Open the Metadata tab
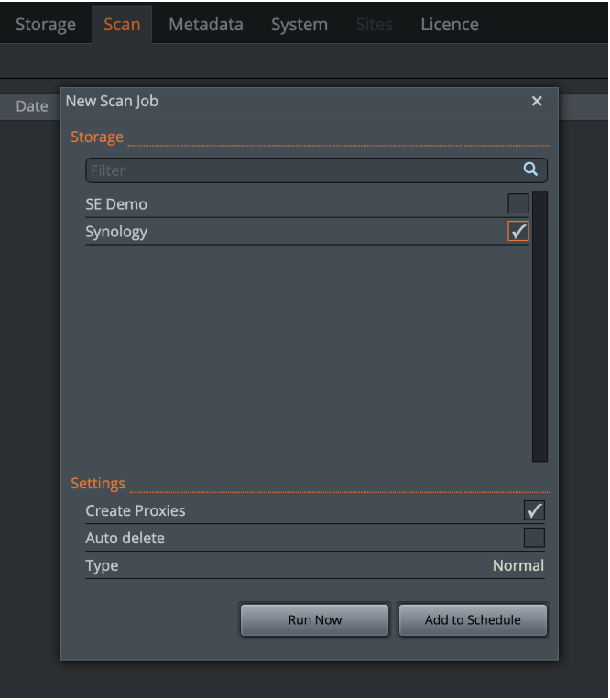Viewport: 610px width, 700px height. 206,24
